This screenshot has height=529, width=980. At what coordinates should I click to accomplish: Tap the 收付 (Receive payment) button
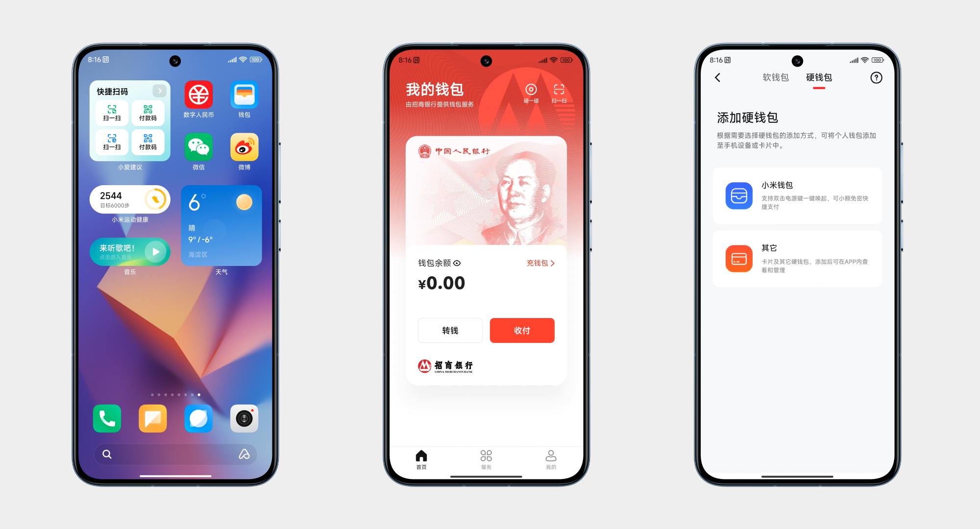coord(522,330)
